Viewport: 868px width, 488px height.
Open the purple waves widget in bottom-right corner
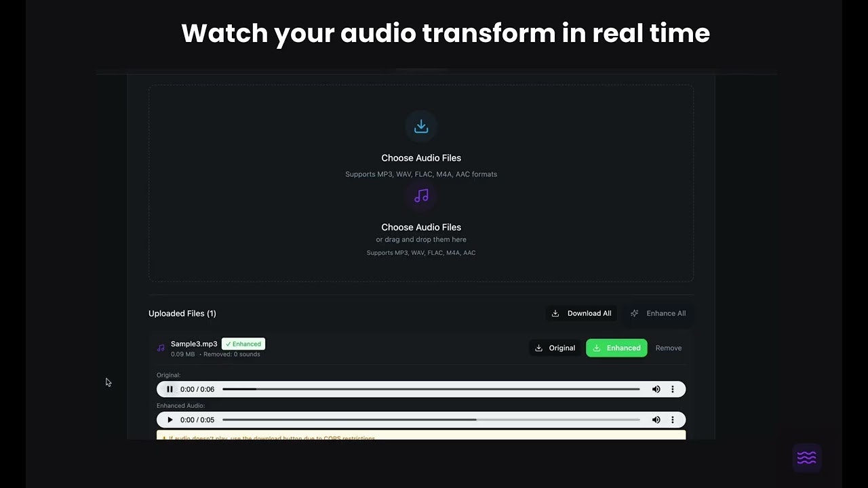point(806,457)
